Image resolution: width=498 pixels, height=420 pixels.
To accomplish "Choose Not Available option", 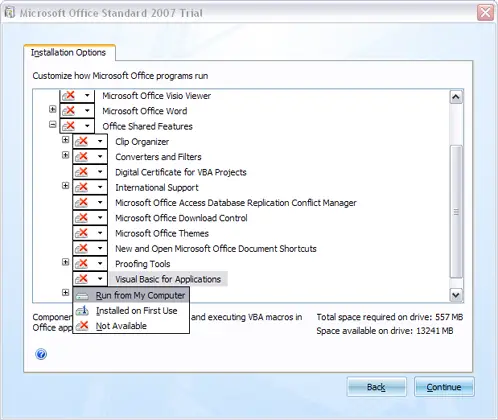I will 131,326.
